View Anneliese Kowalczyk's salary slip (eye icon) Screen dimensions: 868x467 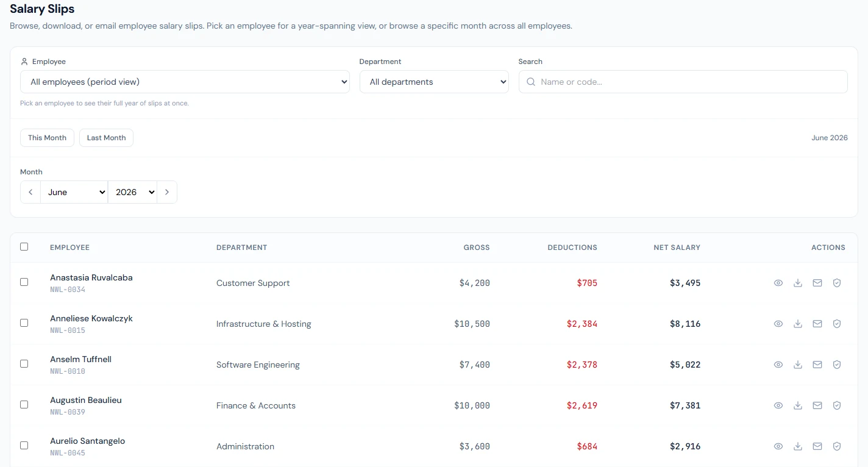click(778, 324)
